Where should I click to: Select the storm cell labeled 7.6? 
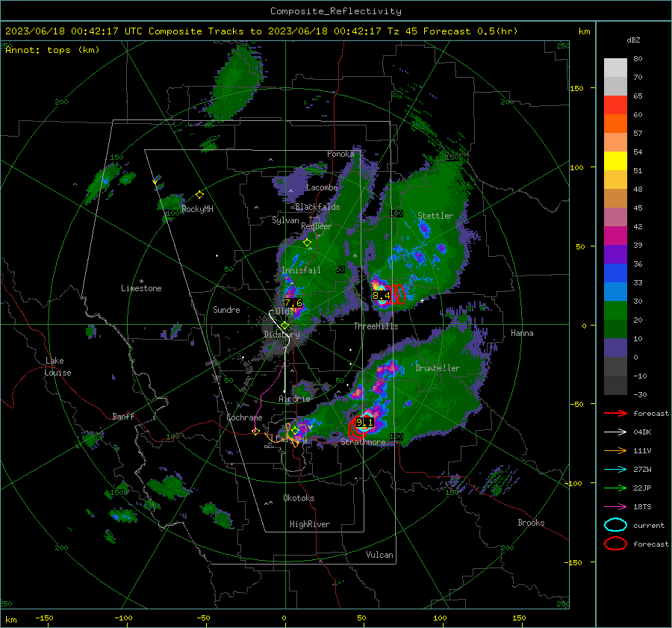[293, 302]
